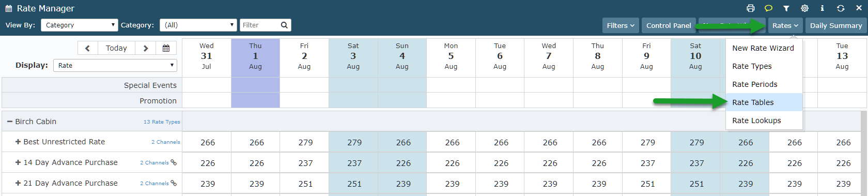Collapse the Birch Cabin category
The height and width of the screenshot is (196, 868).
point(10,122)
